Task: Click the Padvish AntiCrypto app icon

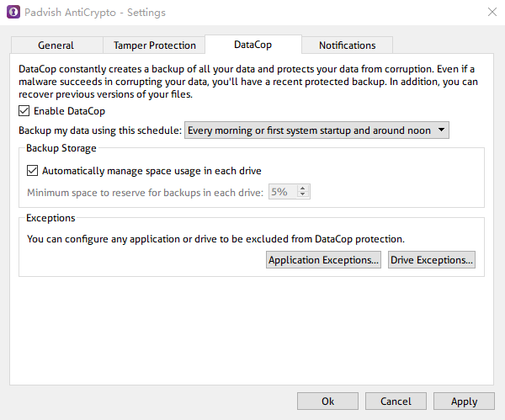Action: pyautogui.click(x=13, y=13)
